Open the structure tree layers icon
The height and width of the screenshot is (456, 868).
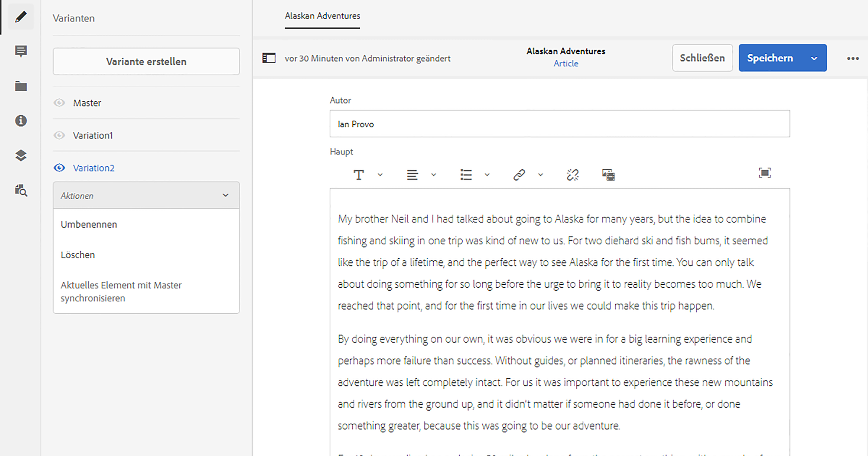21,155
